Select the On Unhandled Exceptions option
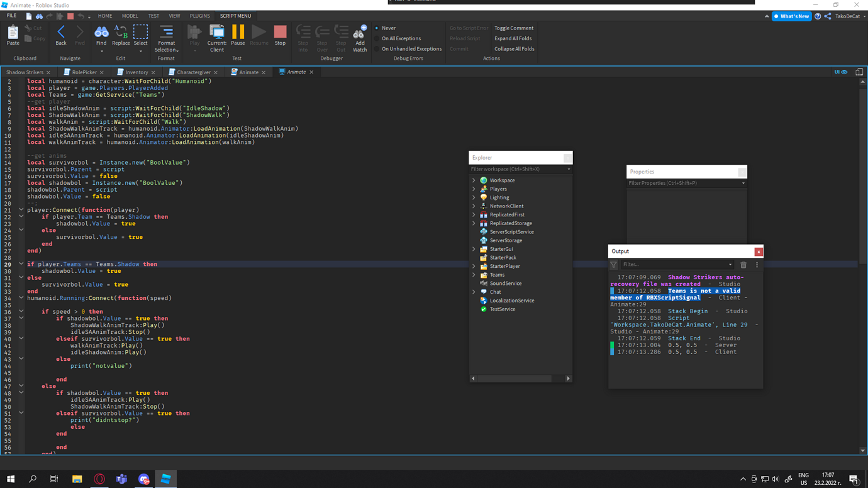Image resolution: width=868 pixels, height=488 pixels. [408, 48]
